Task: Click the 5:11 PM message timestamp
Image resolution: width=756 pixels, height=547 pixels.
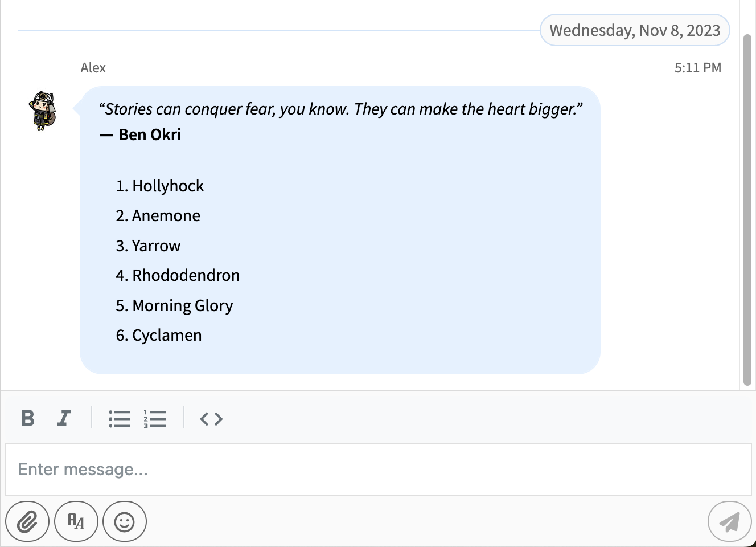Action: (697, 68)
